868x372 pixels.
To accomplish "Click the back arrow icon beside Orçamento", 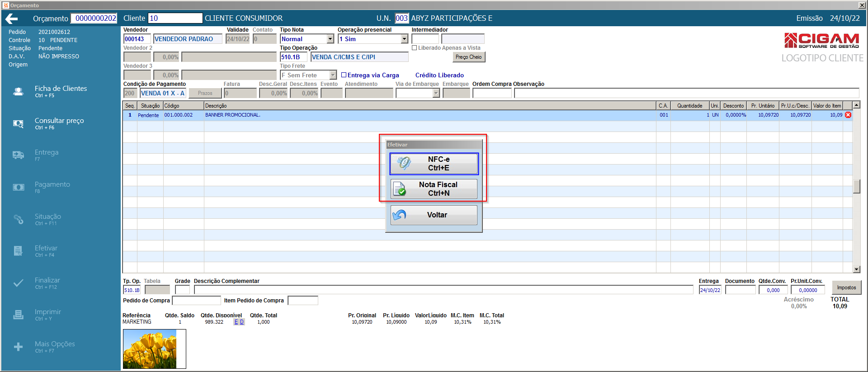I will (12, 19).
